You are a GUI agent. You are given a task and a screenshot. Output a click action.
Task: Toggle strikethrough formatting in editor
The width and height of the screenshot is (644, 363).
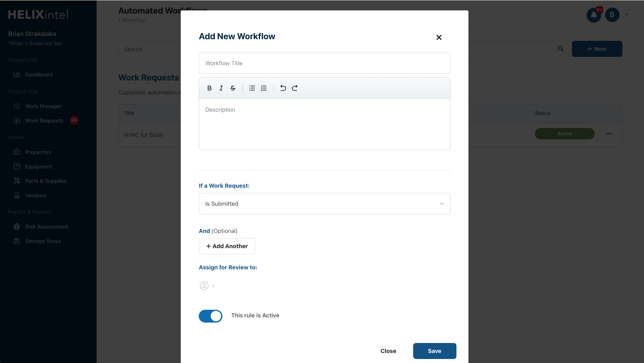233,88
